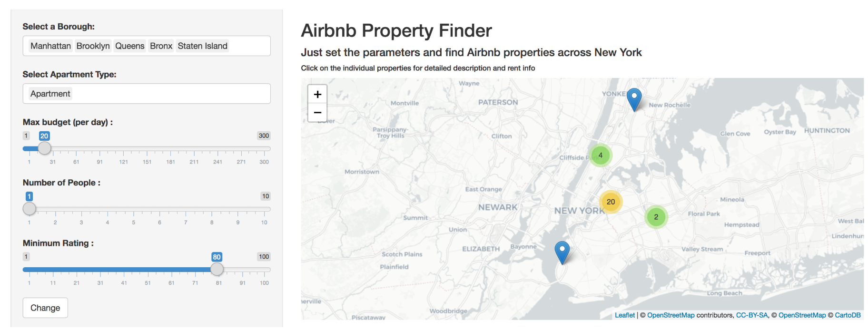This screenshot has width=868, height=330.
Task: Click the Manhattan tag in borough selector
Action: tap(50, 46)
